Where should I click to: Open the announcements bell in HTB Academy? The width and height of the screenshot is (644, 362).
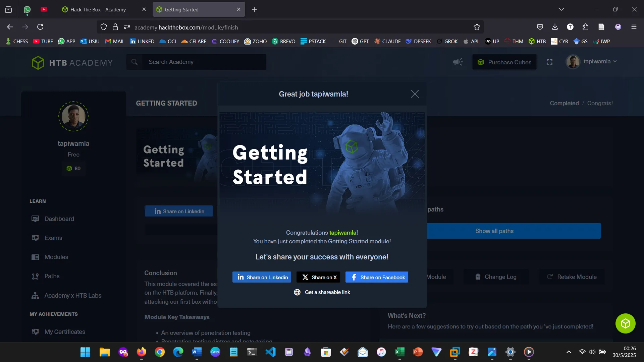[458, 62]
